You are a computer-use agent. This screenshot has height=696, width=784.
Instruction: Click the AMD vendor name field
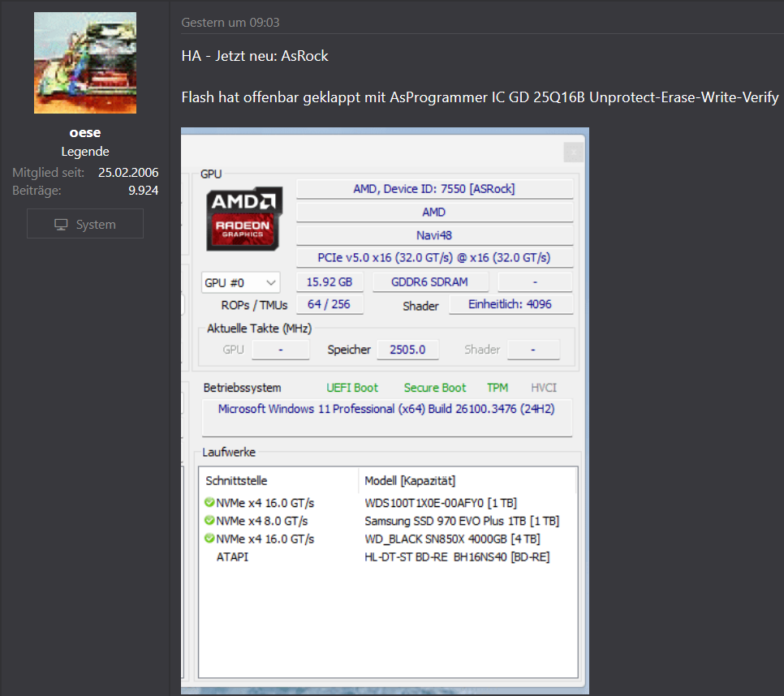click(434, 212)
